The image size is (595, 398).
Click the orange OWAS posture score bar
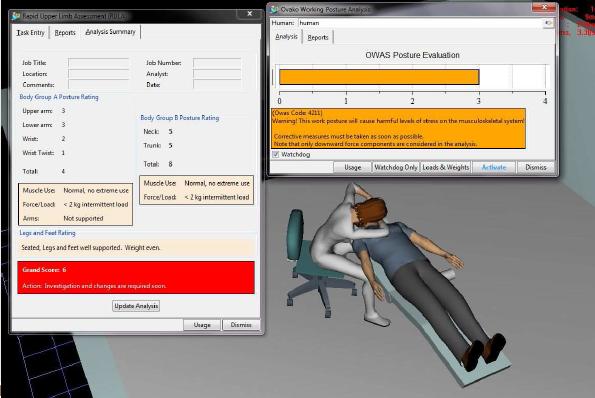tap(379, 77)
